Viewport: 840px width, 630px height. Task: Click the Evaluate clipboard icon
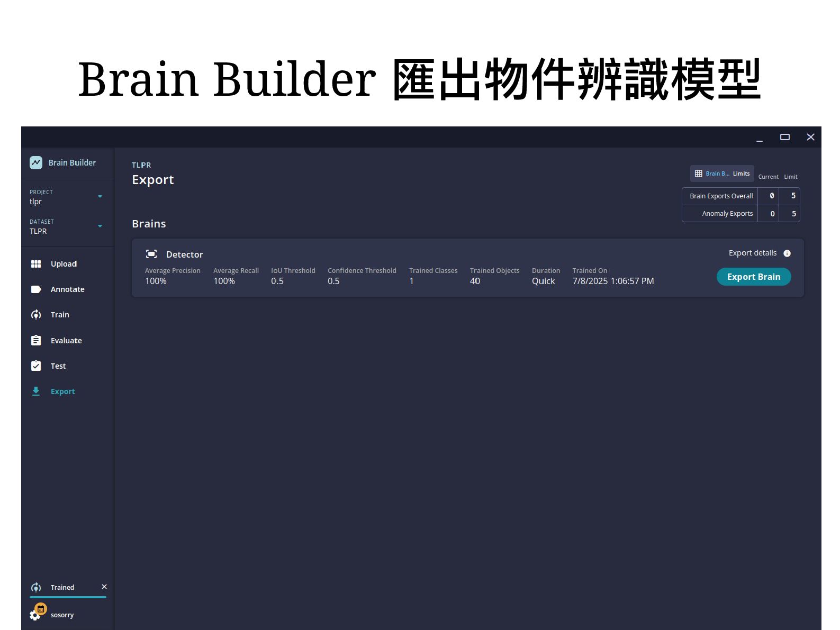click(x=36, y=340)
